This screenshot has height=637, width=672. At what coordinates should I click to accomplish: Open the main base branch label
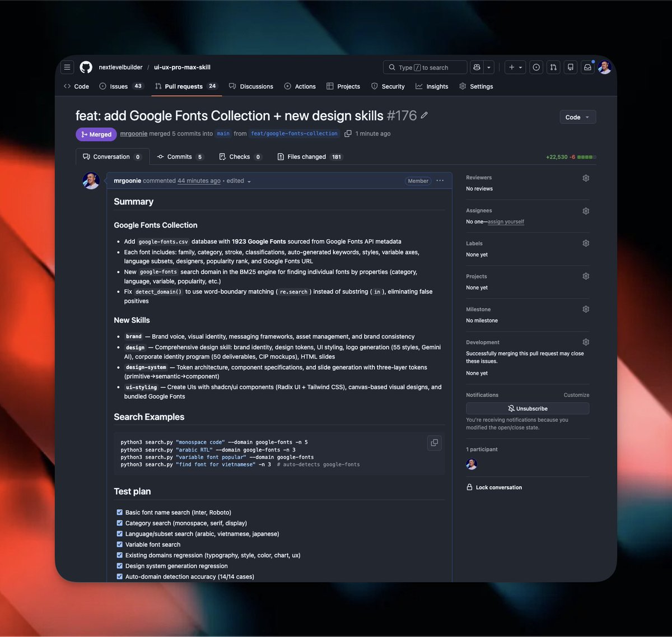click(x=223, y=133)
